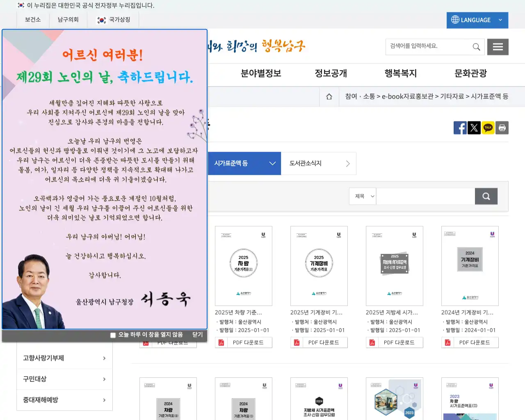
Task: Go to 보건소 top tab
Action: pyautogui.click(x=33, y=20)
